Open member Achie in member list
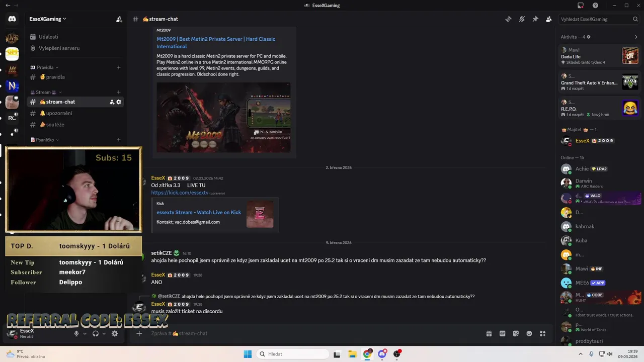This screenshot has height=362, width=644. [600, 169]
